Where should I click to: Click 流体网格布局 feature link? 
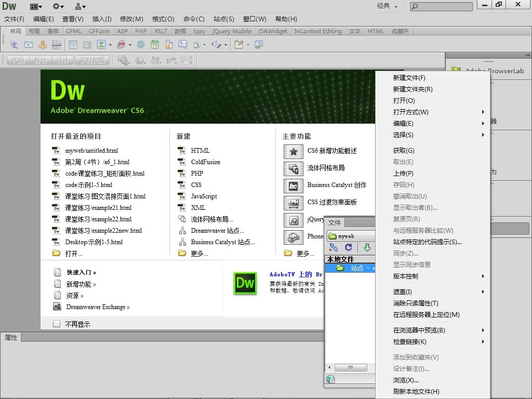pos(326,168)
